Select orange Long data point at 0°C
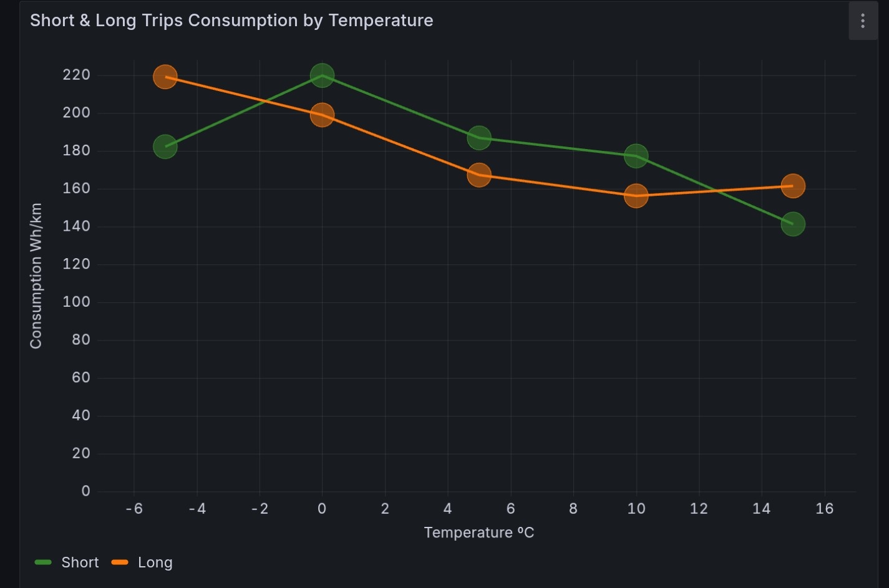Viewport: 889px width, 588px height. pyautogui.click(x=322, y=115)
